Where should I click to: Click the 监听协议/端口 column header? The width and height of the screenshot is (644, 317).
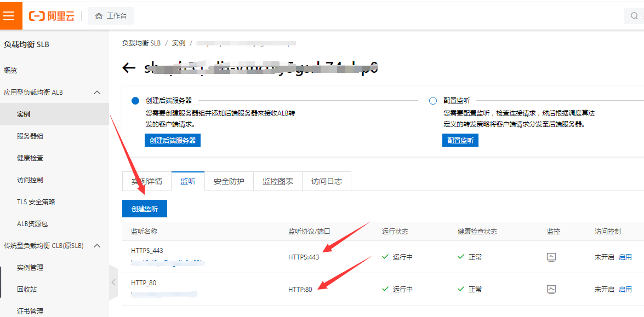pyautogui.click(x=309, y=232)
